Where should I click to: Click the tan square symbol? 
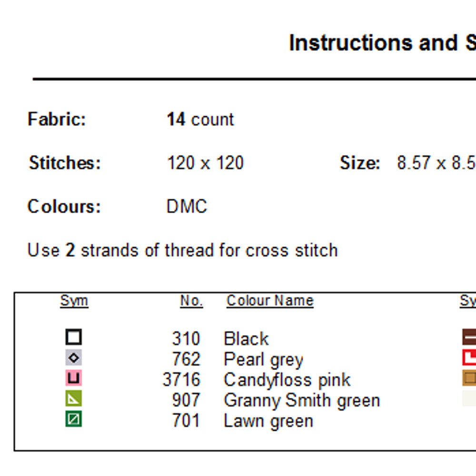click(x=469, y=378)
